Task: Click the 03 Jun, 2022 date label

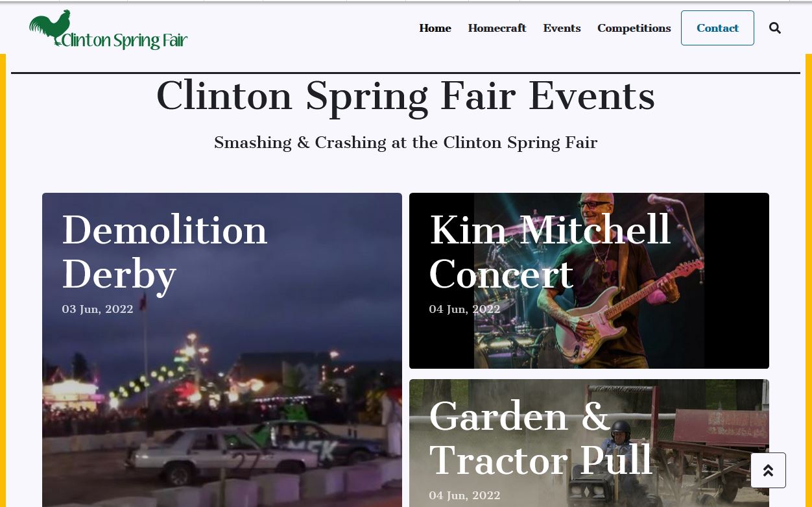Action: tap(97, 309)
